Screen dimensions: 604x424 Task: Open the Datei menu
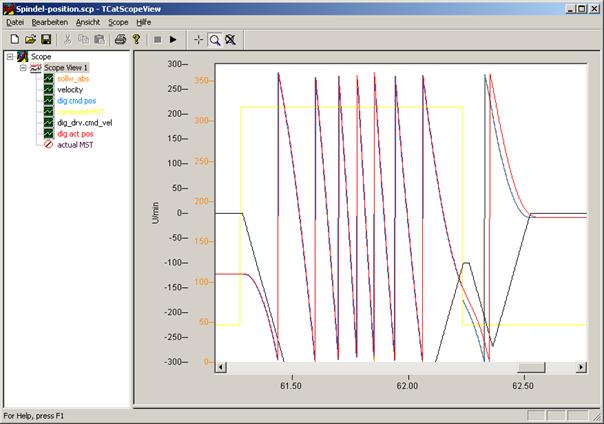[x=15, y=21]
